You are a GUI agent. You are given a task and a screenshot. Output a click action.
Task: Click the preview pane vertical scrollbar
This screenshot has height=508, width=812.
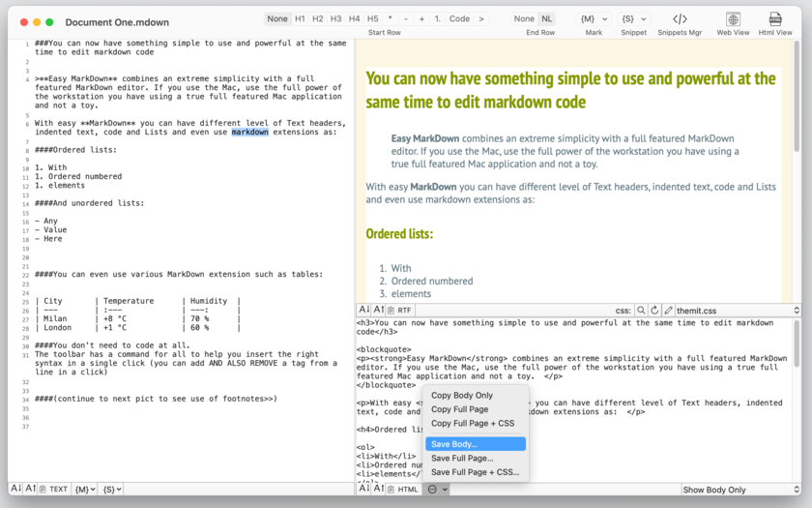coord(797,97)
